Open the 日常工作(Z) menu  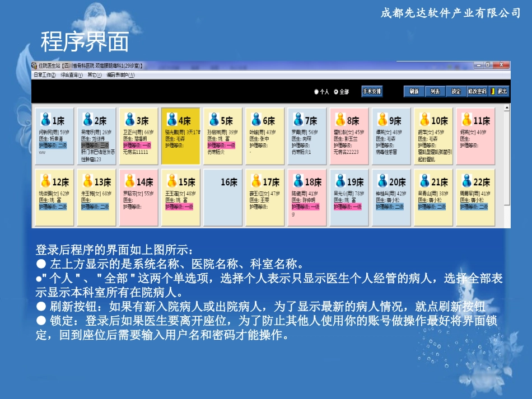(x=44, y=75)
